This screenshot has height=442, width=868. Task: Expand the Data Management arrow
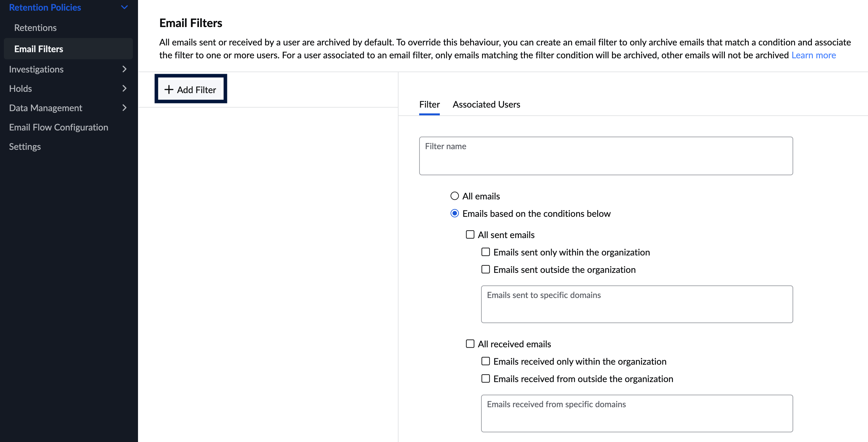[124, 108]
